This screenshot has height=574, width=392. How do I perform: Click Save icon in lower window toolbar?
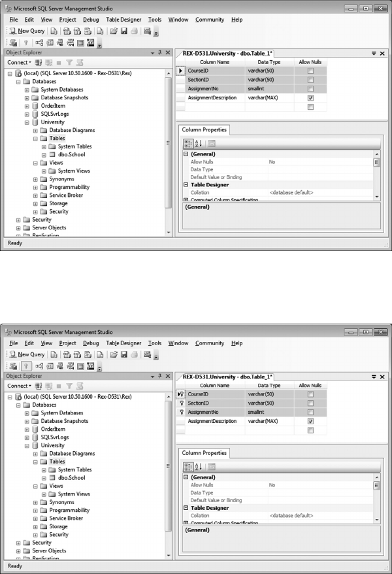[x=124, y=354]
